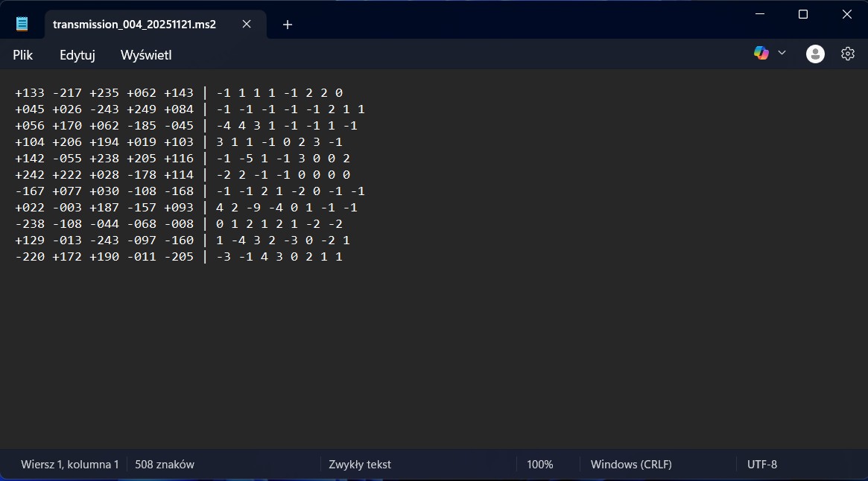Screen dimensions: 868x481
Task: Expand the Copilot dropdown chevron
Action: tap(782, 53)
